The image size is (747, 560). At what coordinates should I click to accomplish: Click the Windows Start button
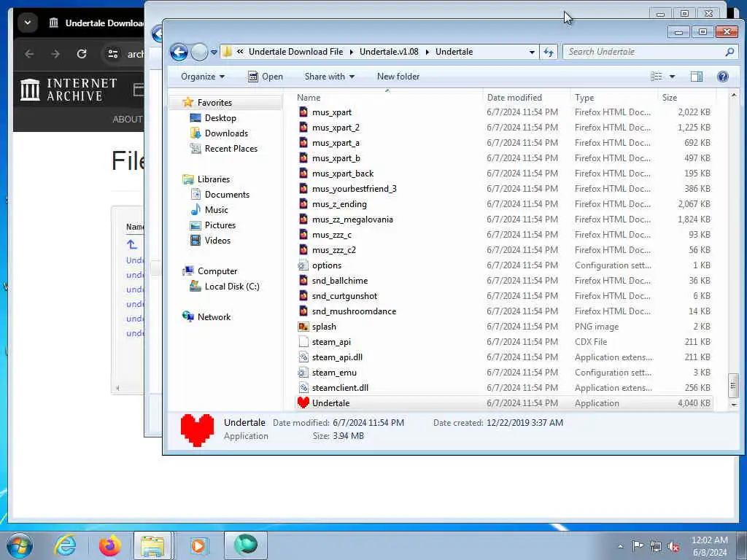[x=20, y=545]
